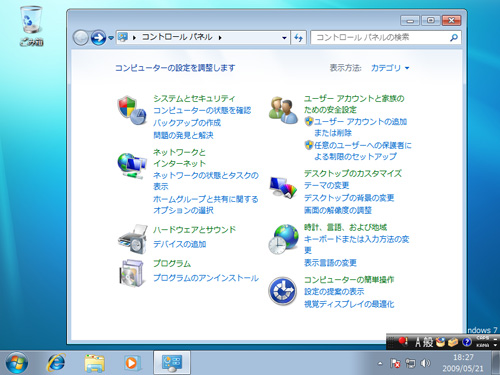Click the search magnifier icon

(453, 38)
